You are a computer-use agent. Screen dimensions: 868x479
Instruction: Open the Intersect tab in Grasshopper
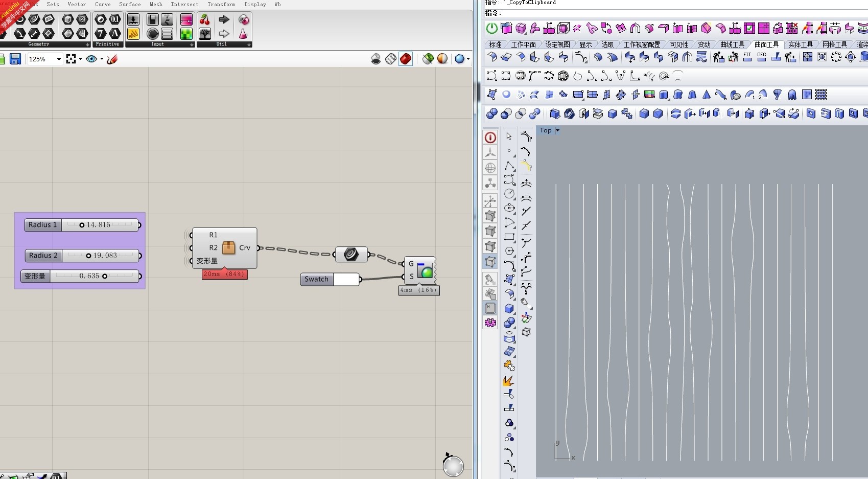(184, 4)
